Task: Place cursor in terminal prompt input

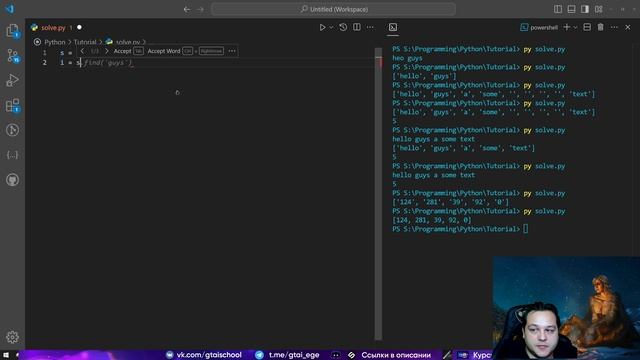Action: click(x=526, y=229)
